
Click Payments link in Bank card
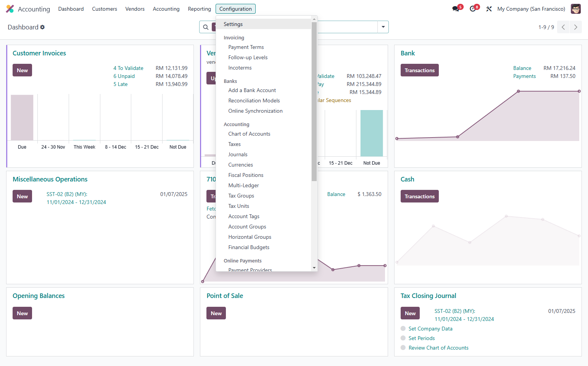point(524,76)
